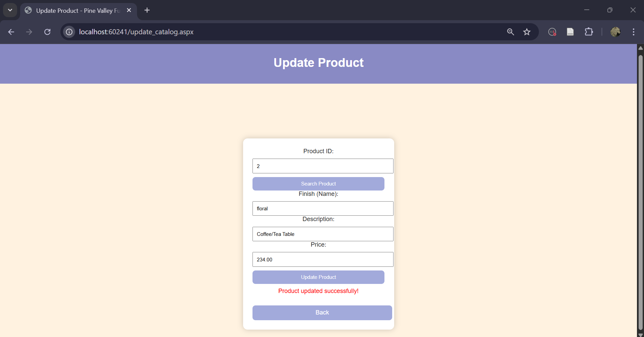
Task: Focus the Product ID input field
Action: coord(322,166)
